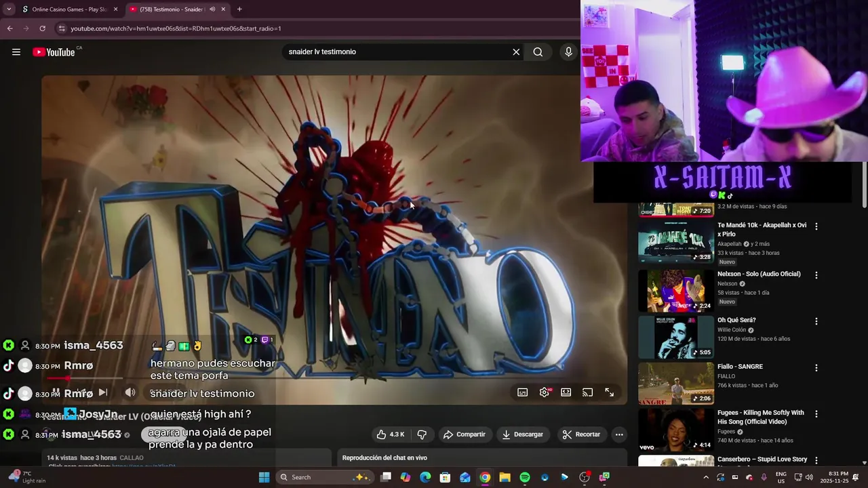Open the YouTube hamburger guide menu
The image size is (868, 488).
[x=16, y=52]
